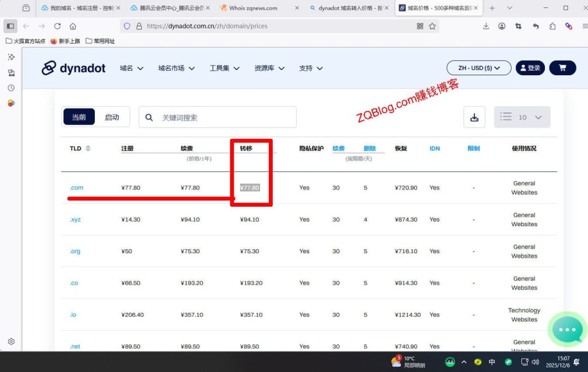Click the 登录 login button

click(x=529, y=68)
